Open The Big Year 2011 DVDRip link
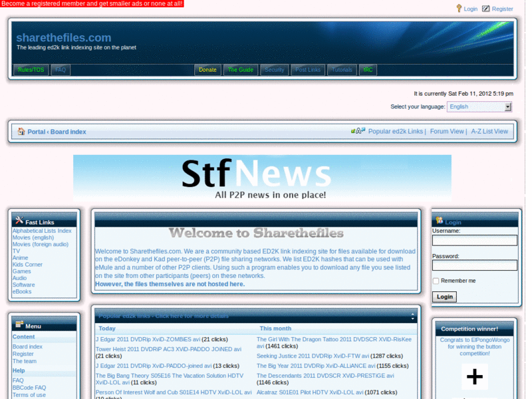The width and height of the screenshot is (532, 399). [316, 366]
